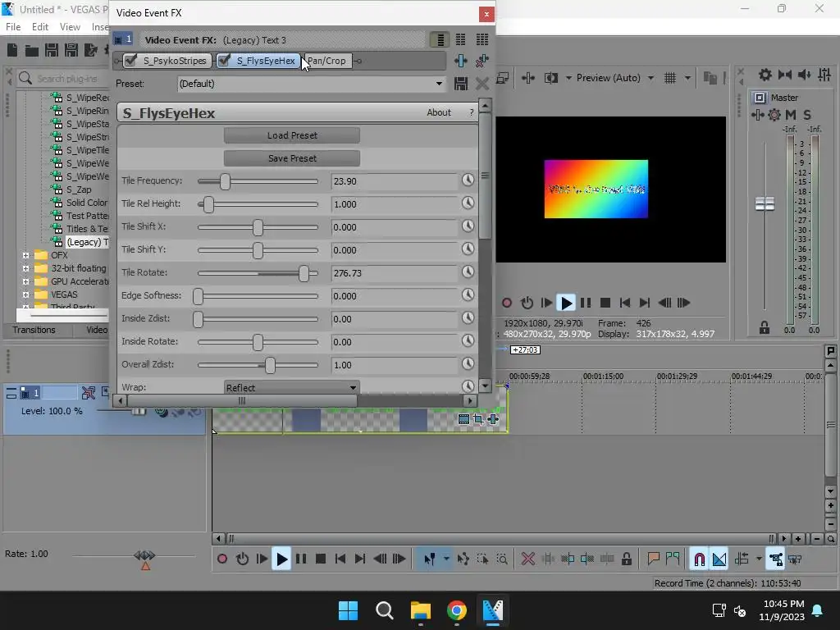Select the Pan/Crop chain button

coord(326,61)
